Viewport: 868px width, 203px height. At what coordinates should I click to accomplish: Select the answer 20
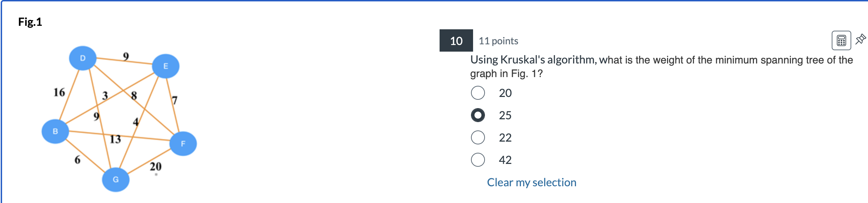point(478,92)
